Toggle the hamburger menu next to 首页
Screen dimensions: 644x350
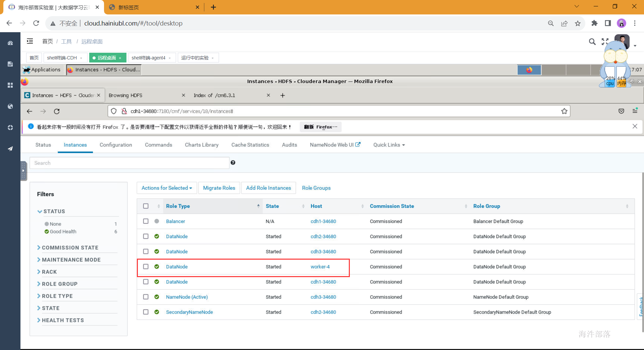point(30,41)
